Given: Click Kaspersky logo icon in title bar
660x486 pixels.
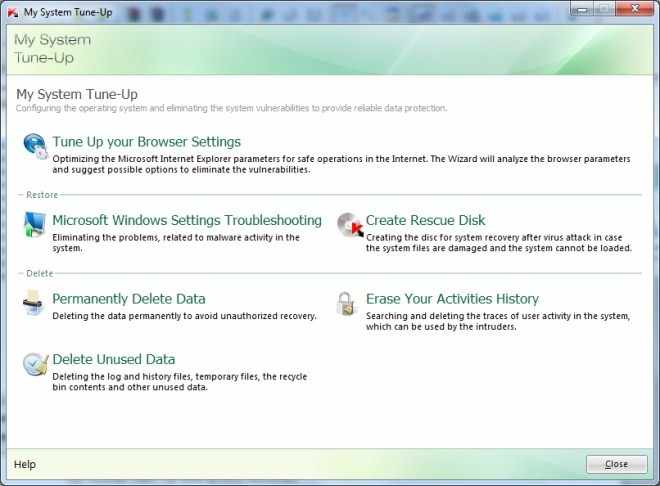Looking at the screenshot, I should click(x=13, y=12).
